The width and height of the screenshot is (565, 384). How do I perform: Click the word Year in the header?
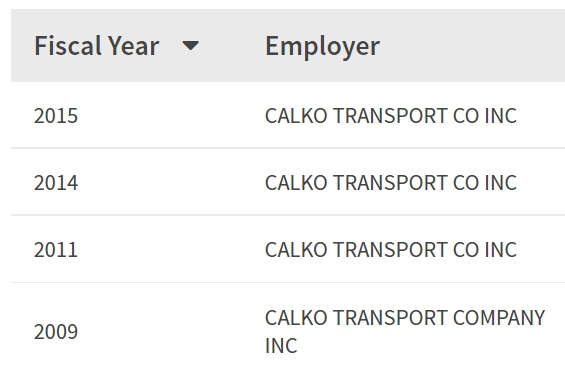point(134,46)
